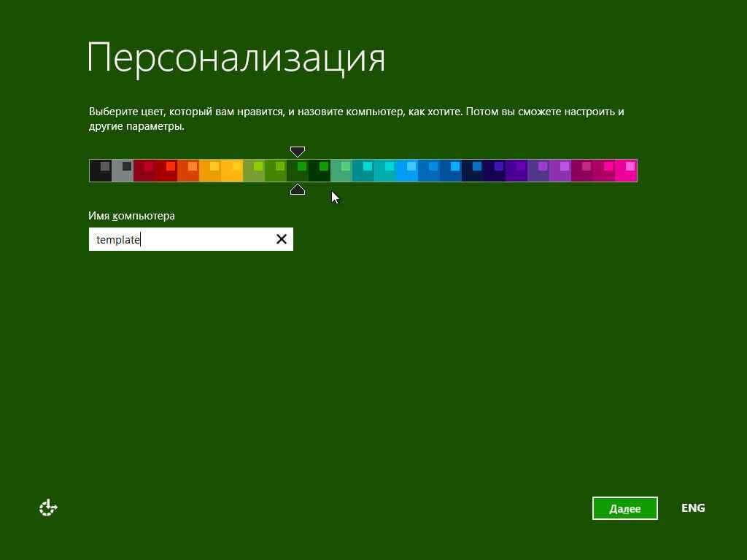
Task: Click the top arrow marker above color strip
Action: (297, 152)
